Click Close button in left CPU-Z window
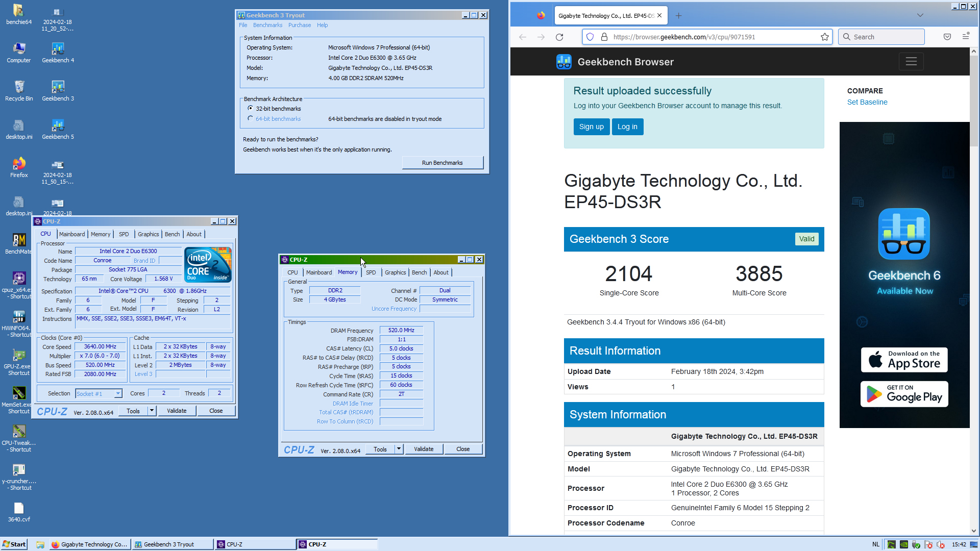The image size is (980, 551). click(216, 411)
